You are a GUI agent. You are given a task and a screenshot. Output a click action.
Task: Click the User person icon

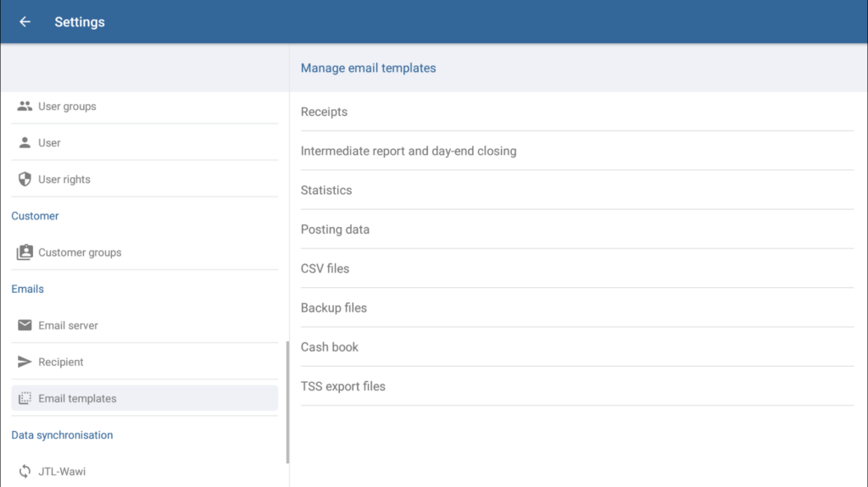tap(25, 143)
